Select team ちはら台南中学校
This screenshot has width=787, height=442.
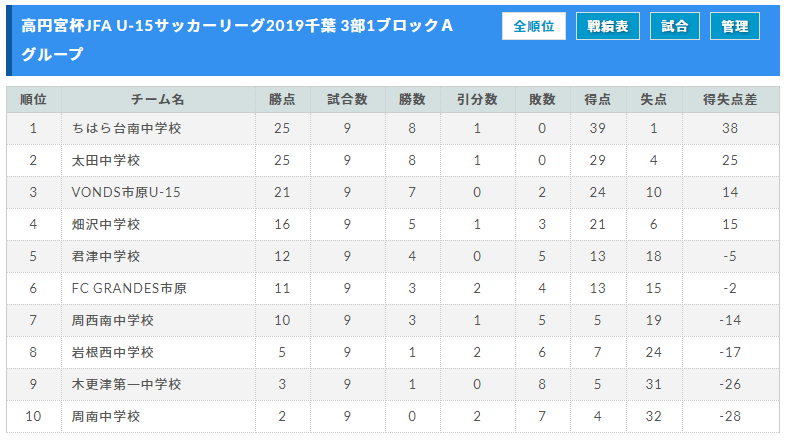[x=126, y=128]
